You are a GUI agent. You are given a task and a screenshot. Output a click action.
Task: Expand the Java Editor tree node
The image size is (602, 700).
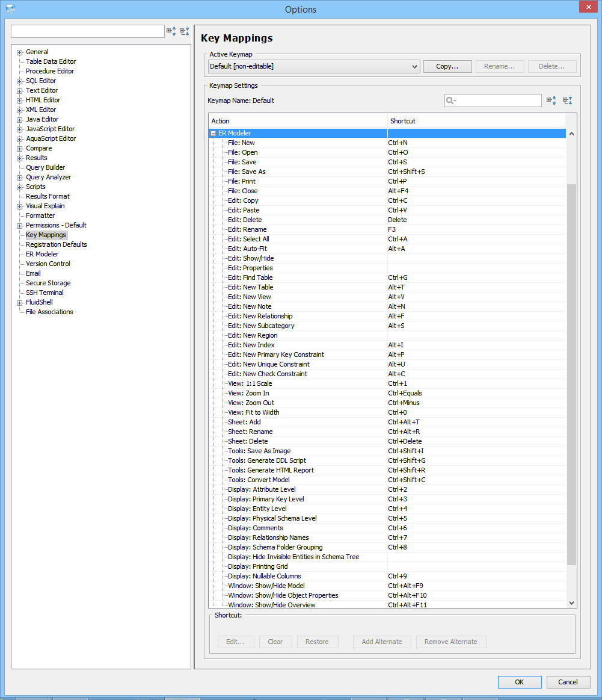pos(20,120)
